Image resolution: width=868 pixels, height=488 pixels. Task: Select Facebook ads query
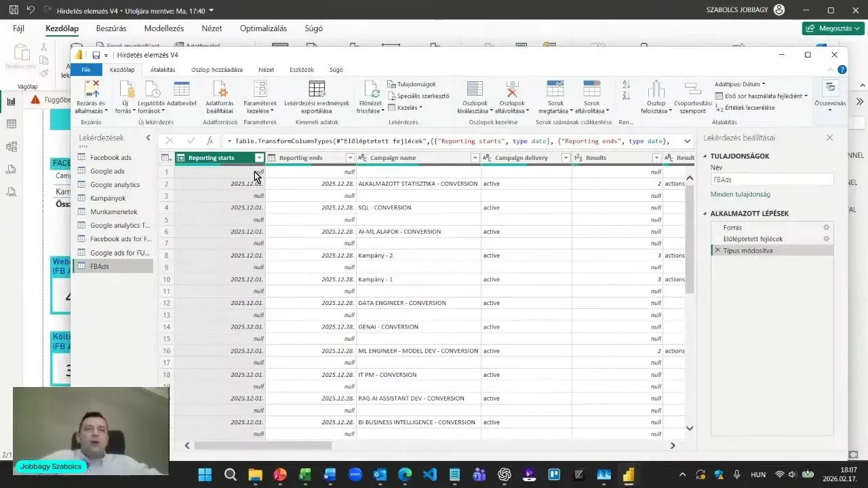click(111, 157)
